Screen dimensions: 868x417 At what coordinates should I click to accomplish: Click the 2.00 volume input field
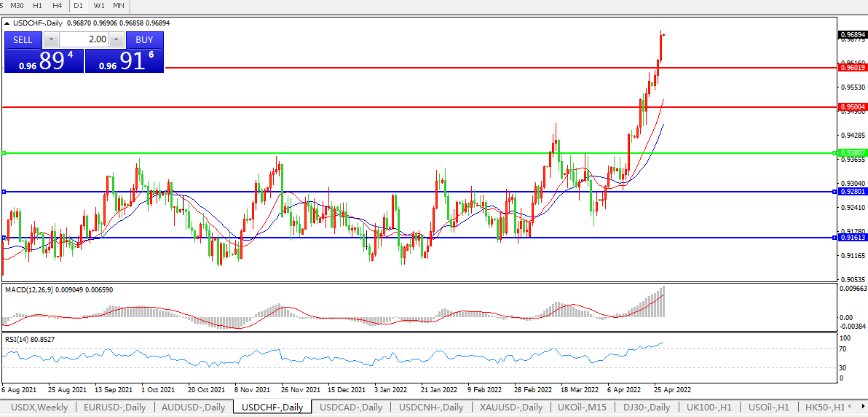(84, 39)
